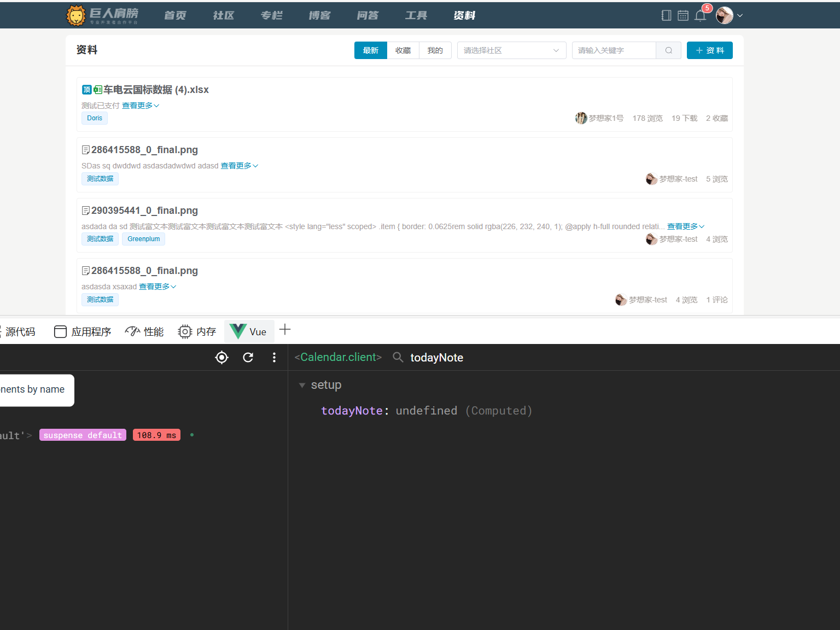Click file icon of 290395441_0_final.png
Screen dimensions: 840x630
[85, 211]
